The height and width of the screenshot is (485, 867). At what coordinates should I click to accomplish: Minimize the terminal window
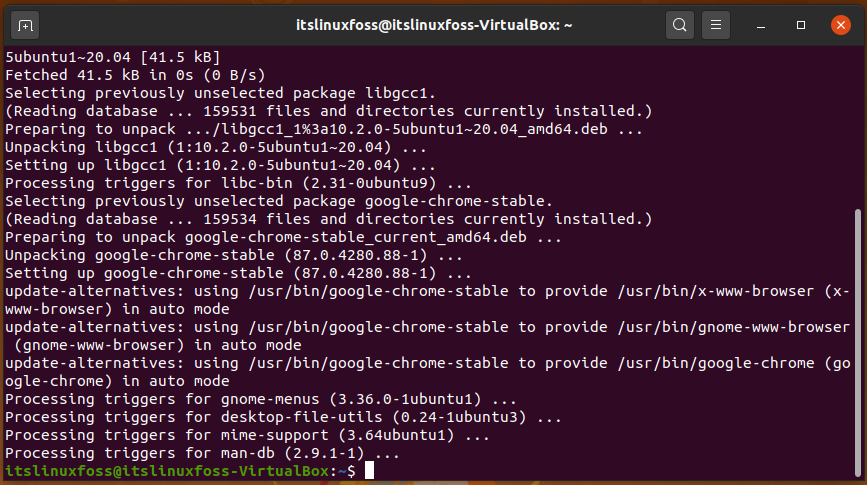click(x=761, y=25)
